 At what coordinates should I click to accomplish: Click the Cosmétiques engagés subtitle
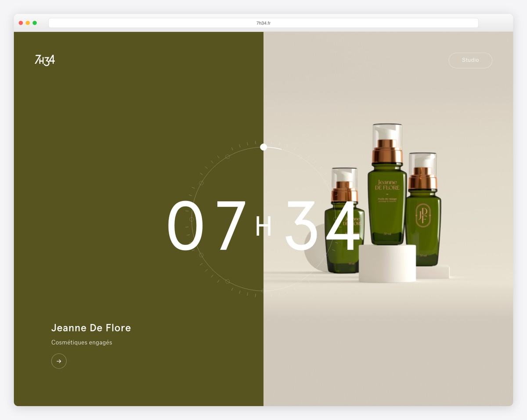coord(82,342)
